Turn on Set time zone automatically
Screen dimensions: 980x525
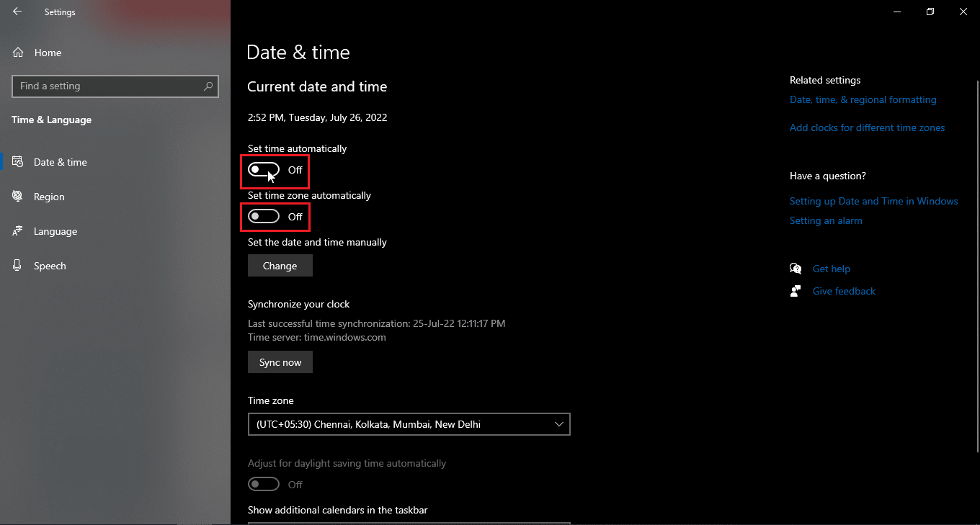(x=264, y=217)
